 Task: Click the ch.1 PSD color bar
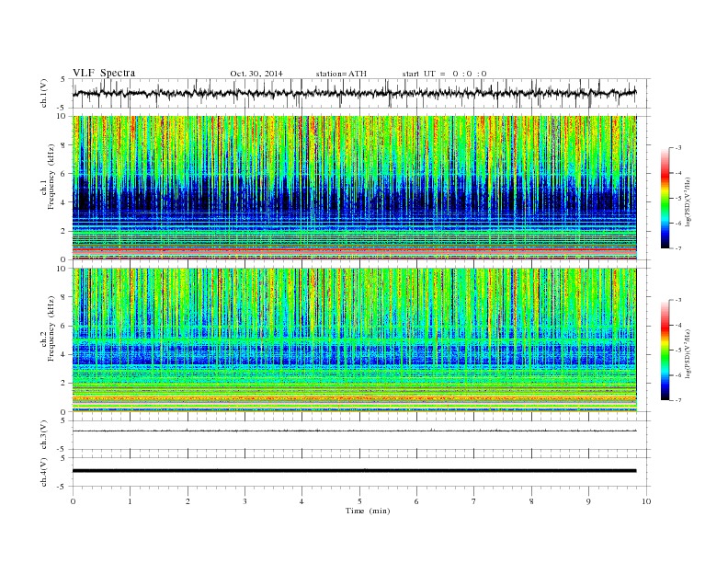click(x=665, y=198)
